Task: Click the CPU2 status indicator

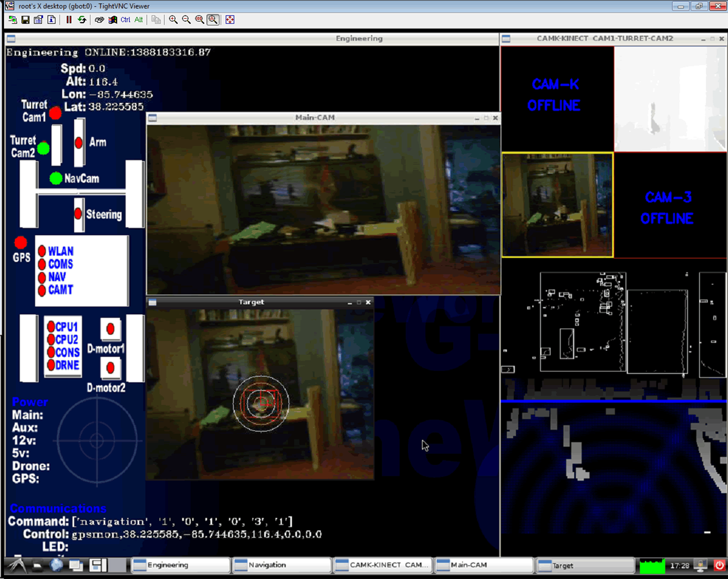Action: 51,340
